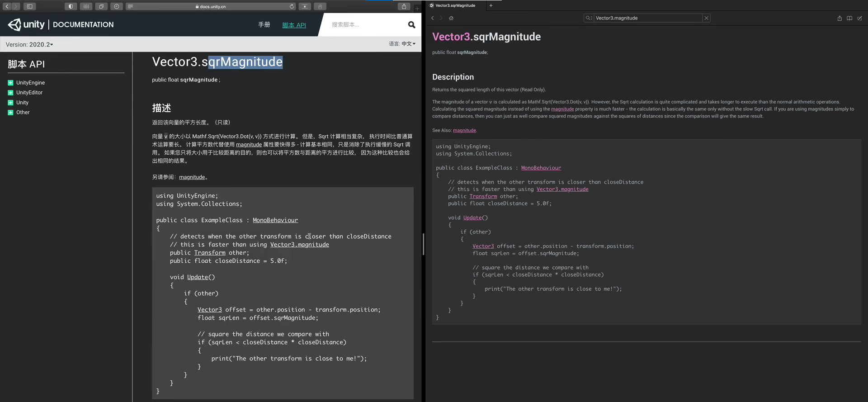Image resolution: width=868 pixels, height=402 pixels.
Task: Open the Safari favorites grid button
Action: coord(86,6)
